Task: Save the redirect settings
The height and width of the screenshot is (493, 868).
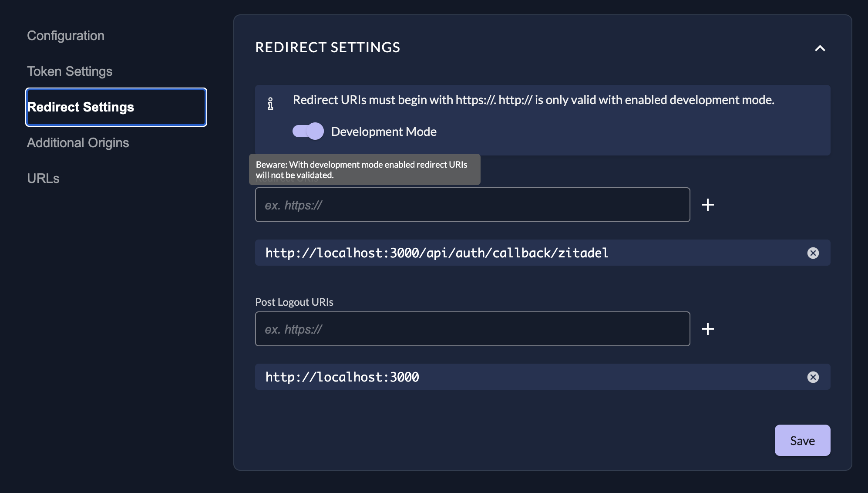Action: (x=802, y=440)
